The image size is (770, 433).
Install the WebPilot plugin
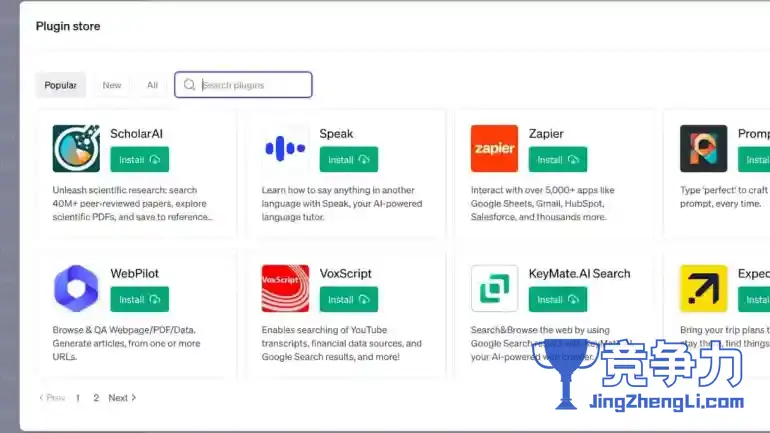click(x=140, y=300)
